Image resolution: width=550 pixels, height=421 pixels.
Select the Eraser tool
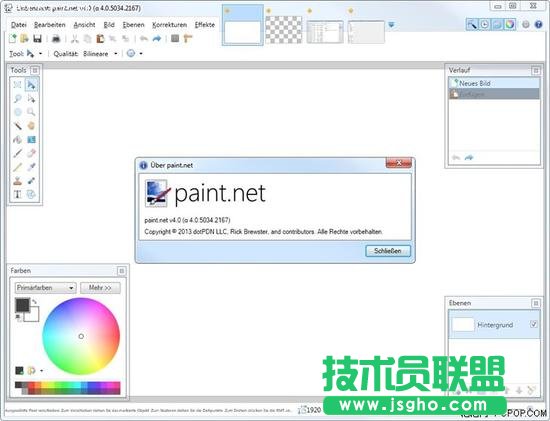pos(31,153)
